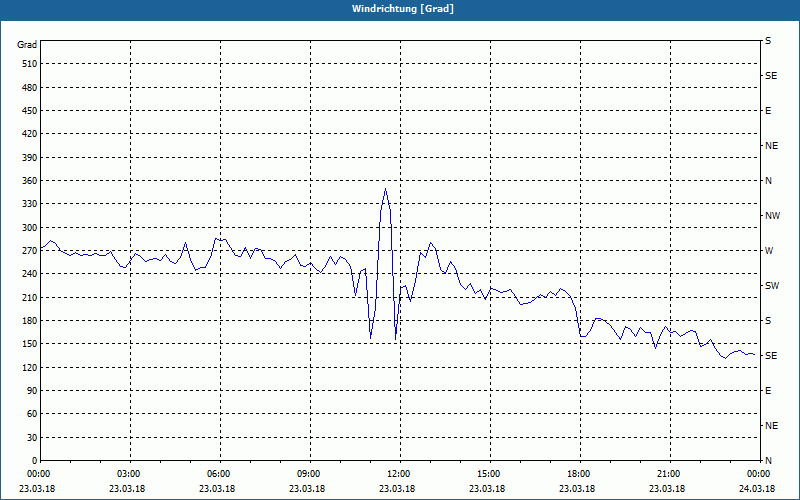The image size is (800, 500).
Task: Select the N compass label beside 360 gridline
Action: tap(768, 181)
